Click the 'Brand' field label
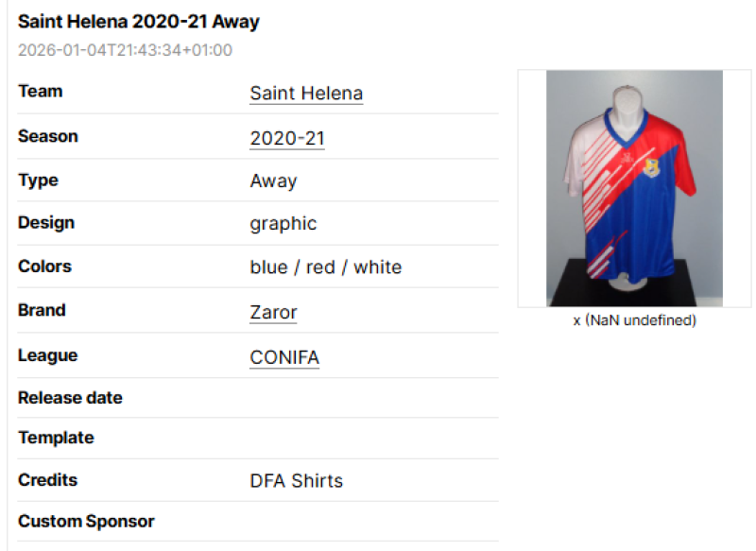Viewport: 756px width, 551px height. pos(42,310)
